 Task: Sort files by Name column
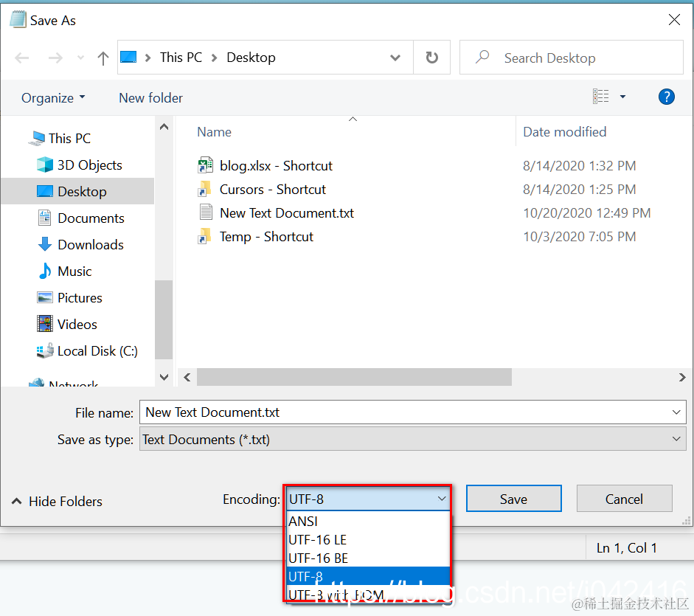[214, 132]
